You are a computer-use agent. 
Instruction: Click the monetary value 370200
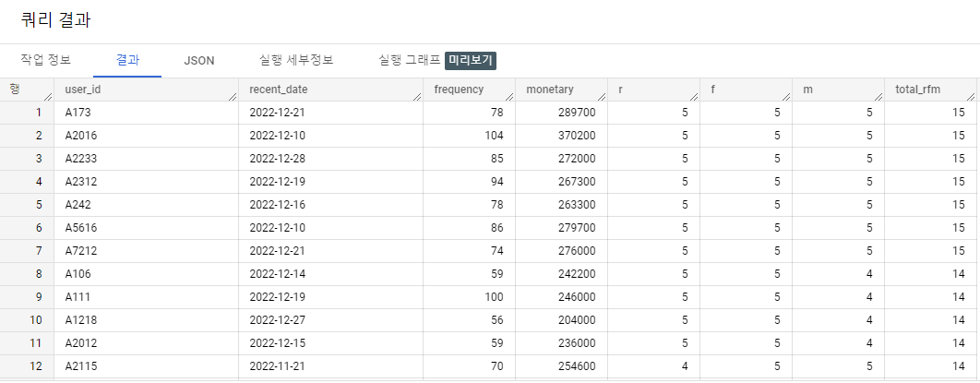coord(561,136)
